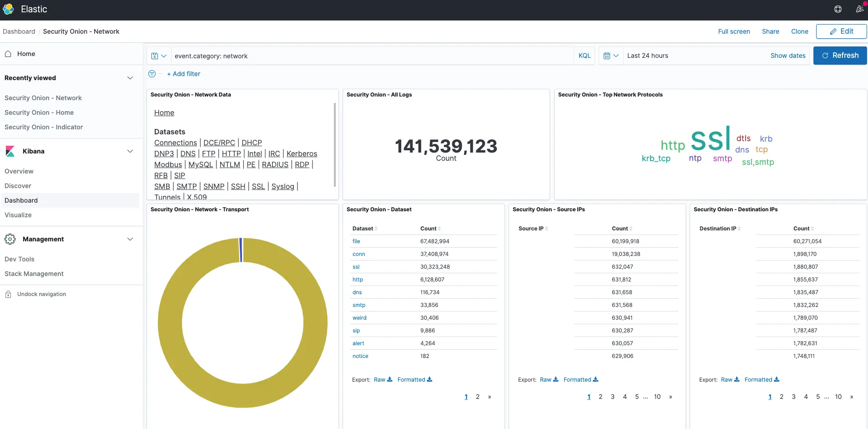The height and width of the screenshot is (429, 868).
Task: Click the weird dataset row link
Action: coord(359,318)
